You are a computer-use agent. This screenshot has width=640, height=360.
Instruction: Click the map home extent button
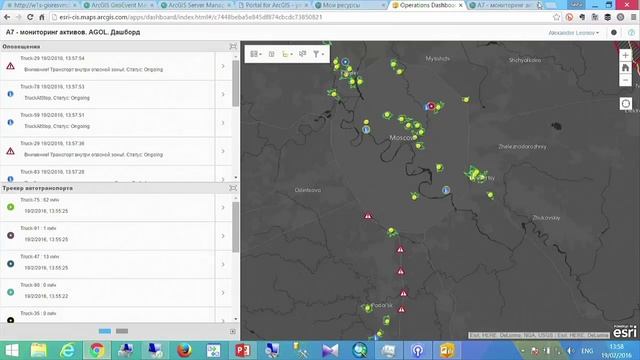625,68
